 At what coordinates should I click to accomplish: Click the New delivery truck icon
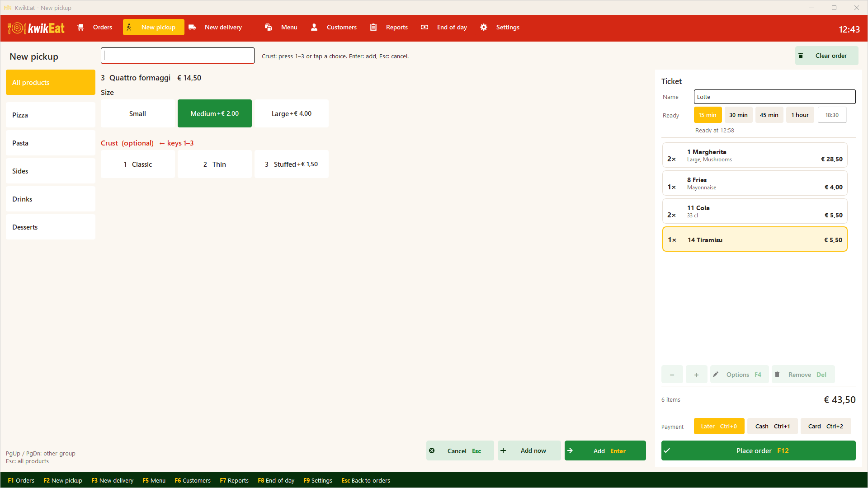(192, 27)
